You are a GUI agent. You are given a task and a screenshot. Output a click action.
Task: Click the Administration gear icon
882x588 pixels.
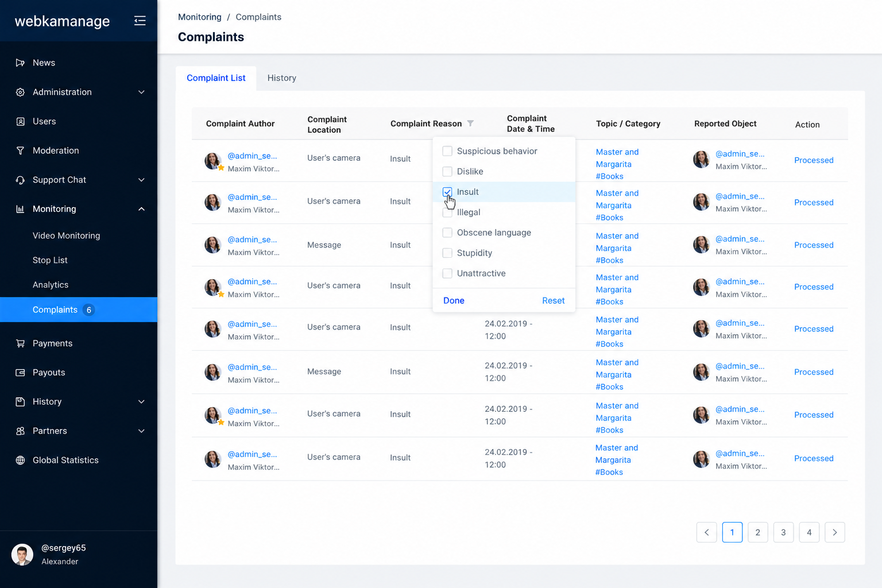[x=20, y=92]
